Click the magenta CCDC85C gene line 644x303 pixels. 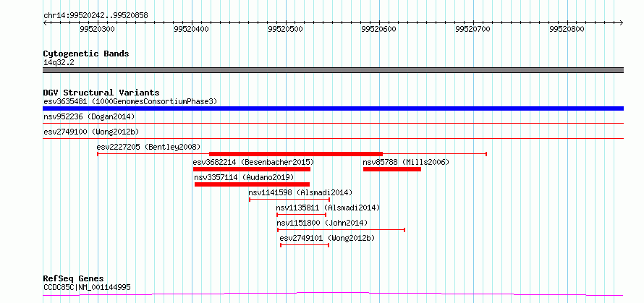click(333, 294)
